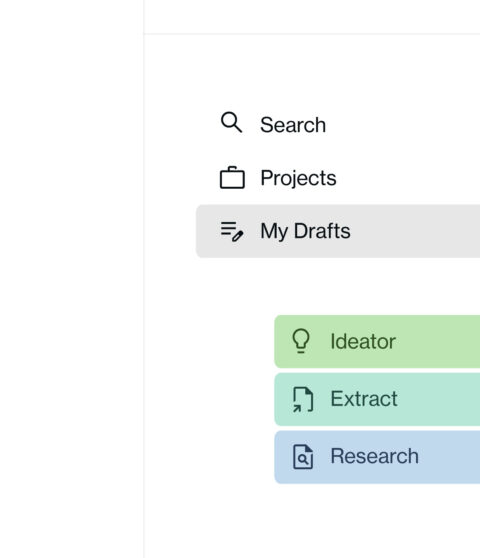Image resolution: width=480 pixels, height=558 pixels.
Task: Open the Projects text label
Action: [298, 178]
